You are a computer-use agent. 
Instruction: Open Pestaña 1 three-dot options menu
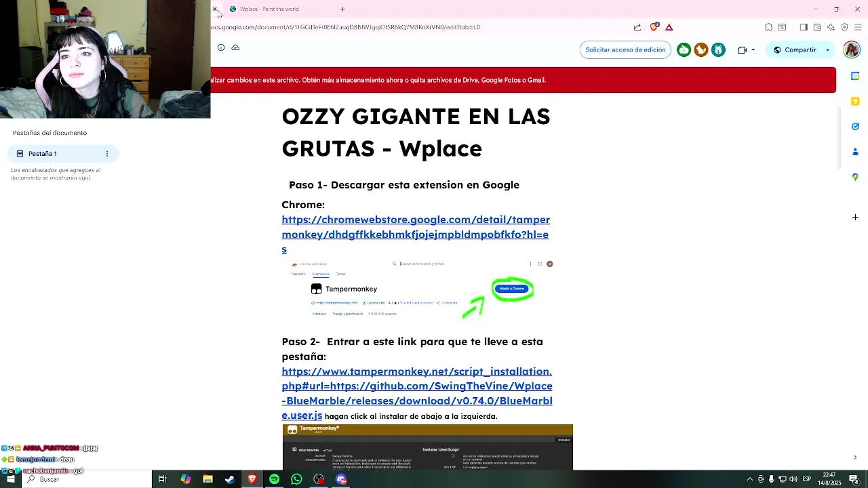click(106, 154)
